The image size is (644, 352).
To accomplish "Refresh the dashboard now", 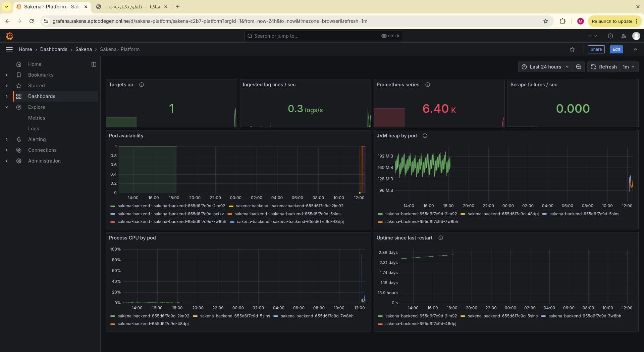I will [603, 67].
